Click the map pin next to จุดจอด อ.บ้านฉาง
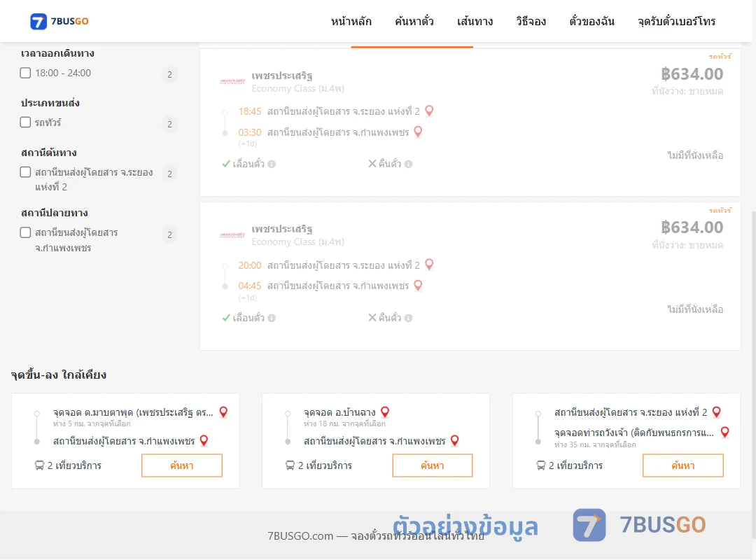 click(x=385, y=412)
